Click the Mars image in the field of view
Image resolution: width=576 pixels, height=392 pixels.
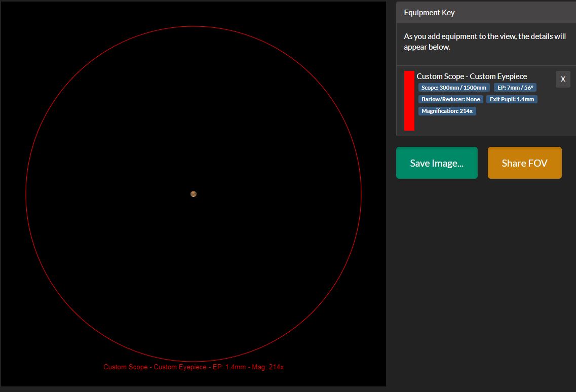click(194, 194)
